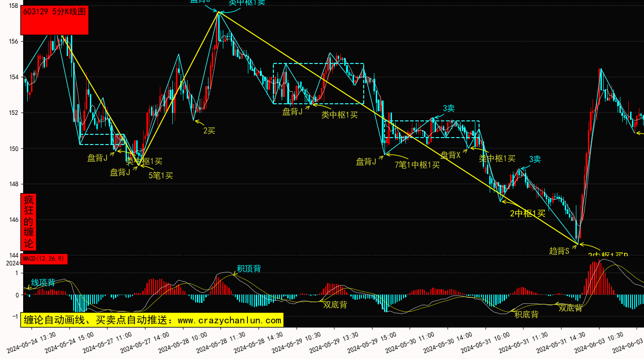Click the 盘背X annotation

click(450, 155)
